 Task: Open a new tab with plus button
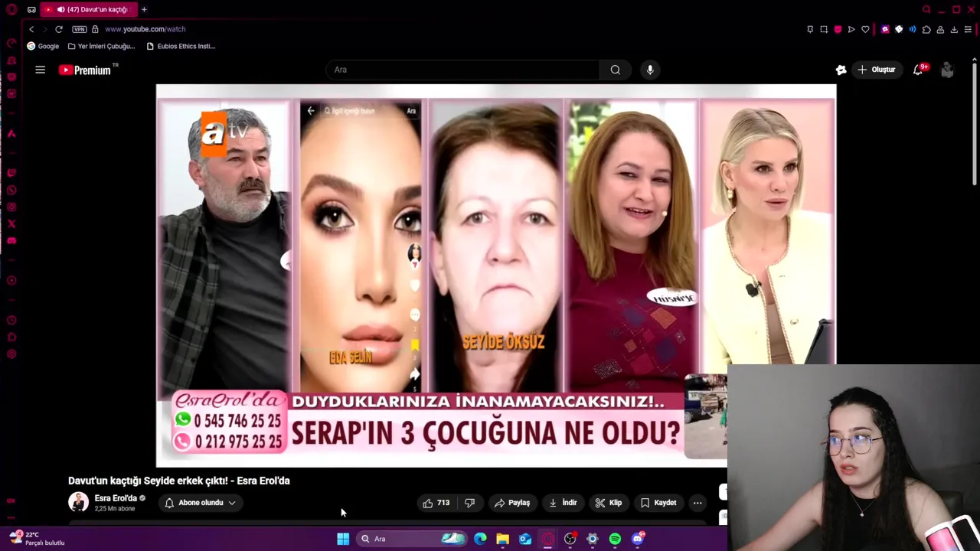click(x=144, y=9)
